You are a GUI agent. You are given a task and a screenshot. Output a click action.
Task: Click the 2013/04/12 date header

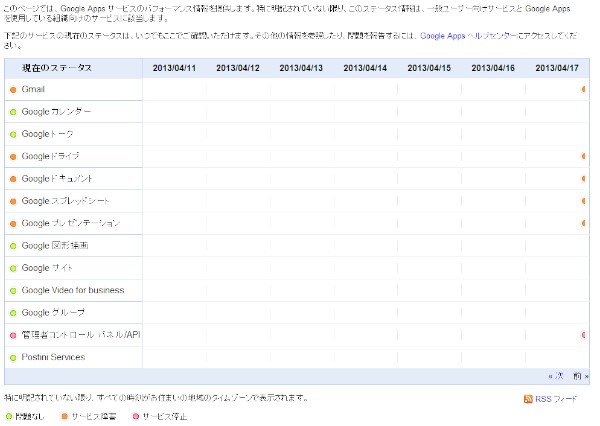pyautogui.click(x=238, y=68)
